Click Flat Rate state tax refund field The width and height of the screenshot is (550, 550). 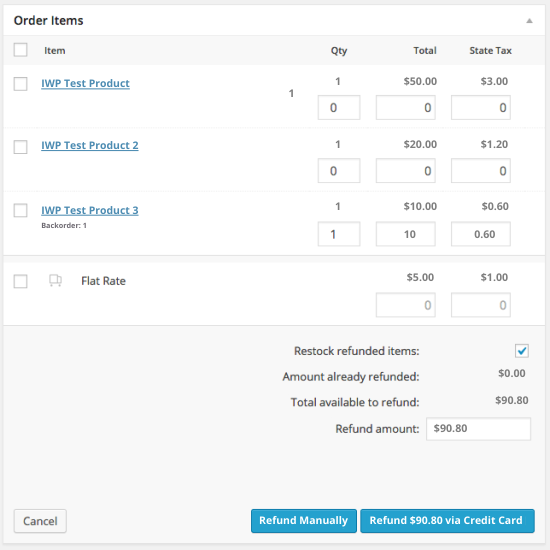(x=481, y=305)
